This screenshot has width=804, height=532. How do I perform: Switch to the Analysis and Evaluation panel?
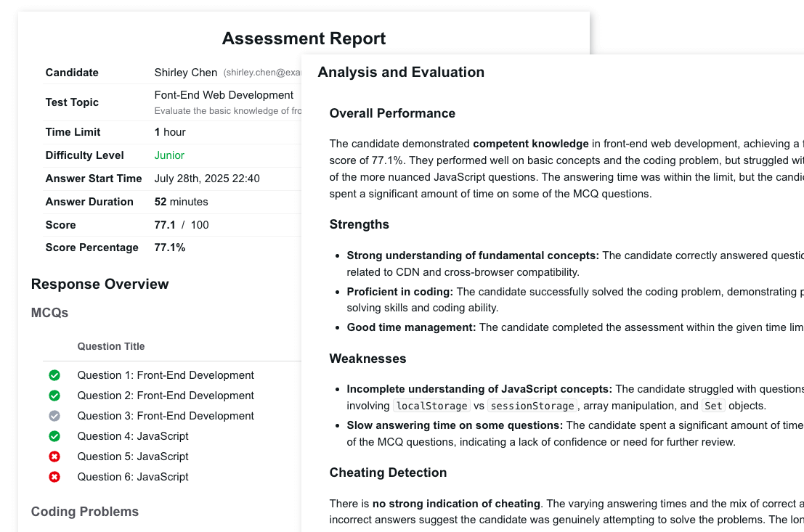pos(399,72)
